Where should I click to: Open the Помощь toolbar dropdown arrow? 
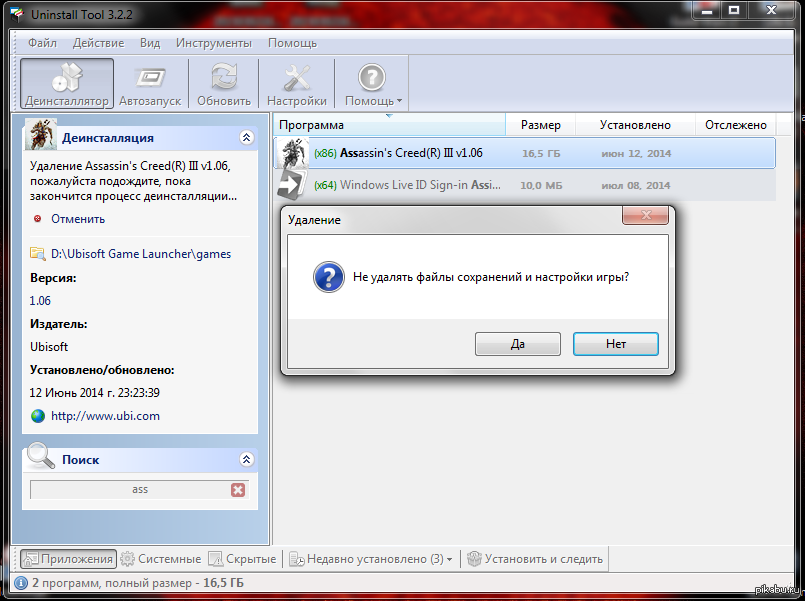(x=399, y=101)
